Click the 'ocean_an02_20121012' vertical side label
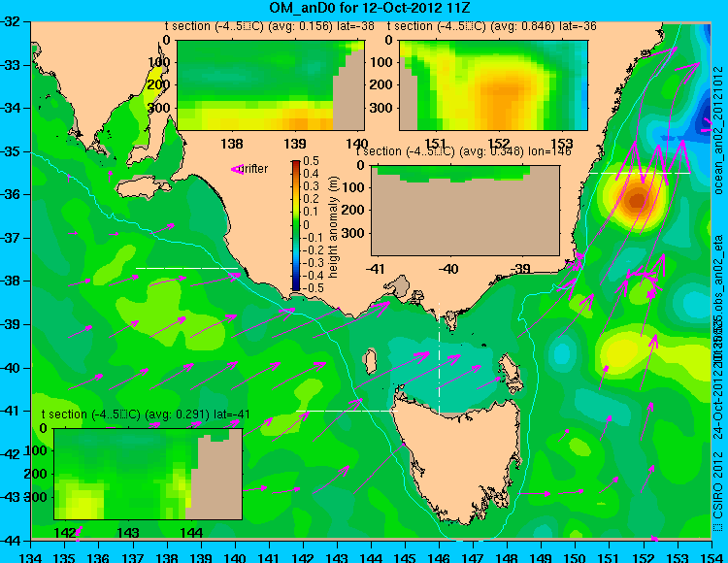728x563 pixels. pos(718,131)
